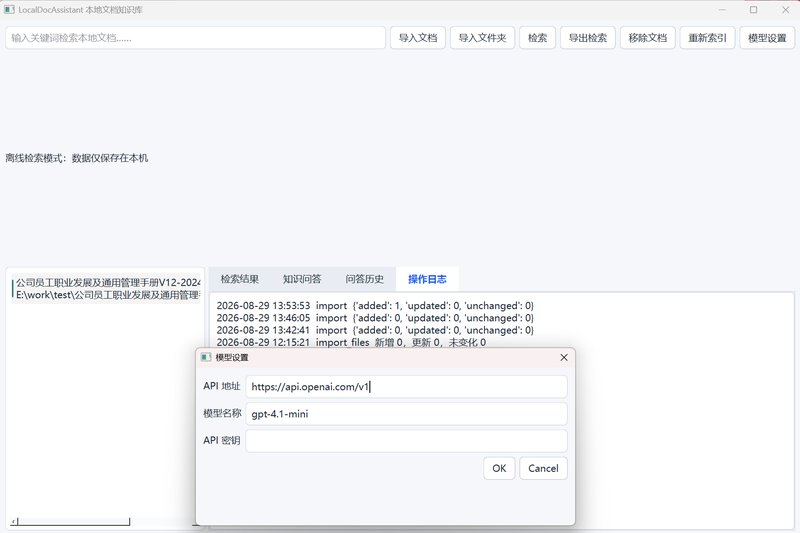Screen dimensions: 800x533
Task: Cancel the 模型设置 dialog
Action: click(x=543, y=468)
